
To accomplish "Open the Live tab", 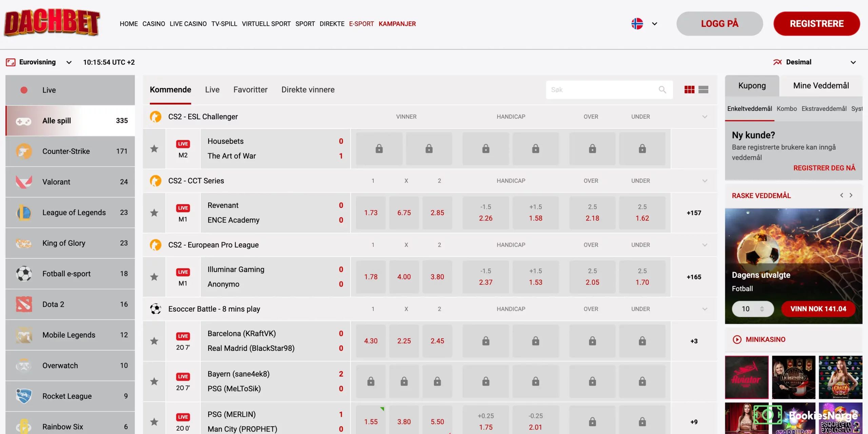I will tap(212, 90).
